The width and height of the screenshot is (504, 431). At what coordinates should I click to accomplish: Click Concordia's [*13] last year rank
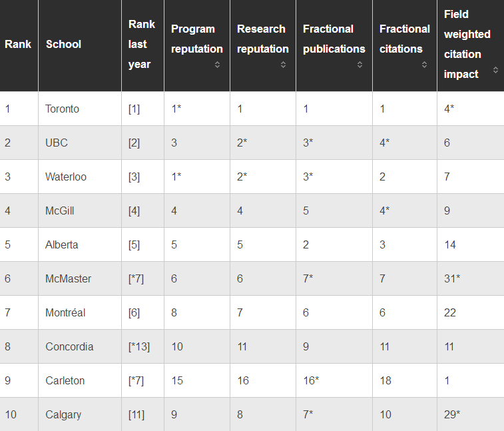(x=139, y=346)
